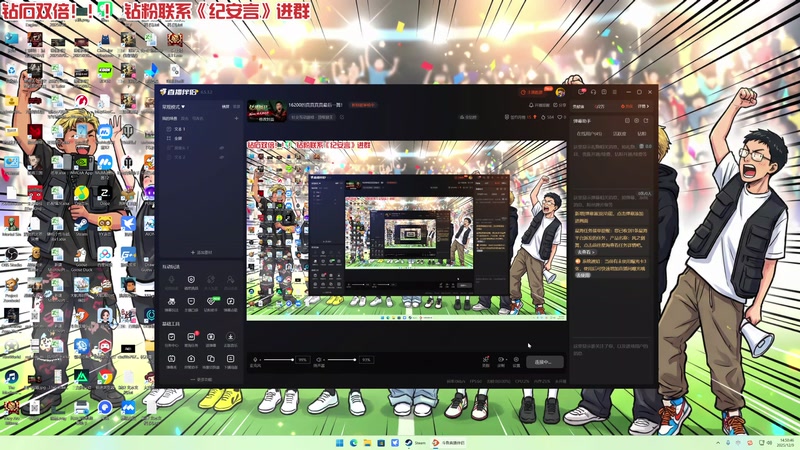Open the portrait-card icon in the last row
Image resolution: width=800 pixels, height=450 pixels.
coord(231,359)
